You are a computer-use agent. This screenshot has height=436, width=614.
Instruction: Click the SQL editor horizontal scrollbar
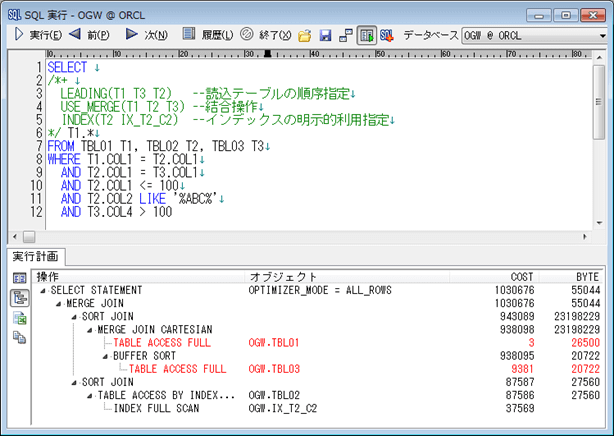300,236
